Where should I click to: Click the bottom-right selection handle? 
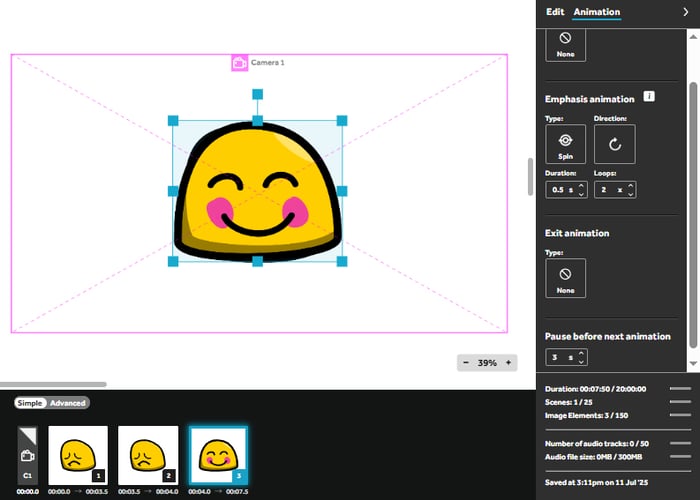coord(342,262)
